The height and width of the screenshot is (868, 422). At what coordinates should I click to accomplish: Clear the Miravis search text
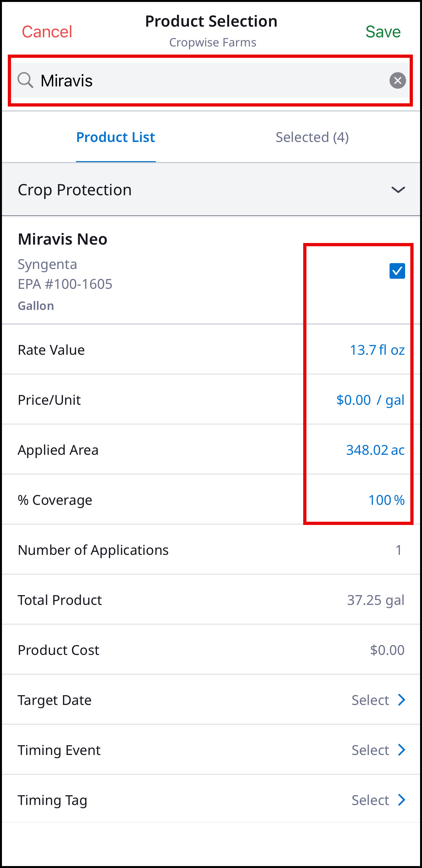coord(397,81)
